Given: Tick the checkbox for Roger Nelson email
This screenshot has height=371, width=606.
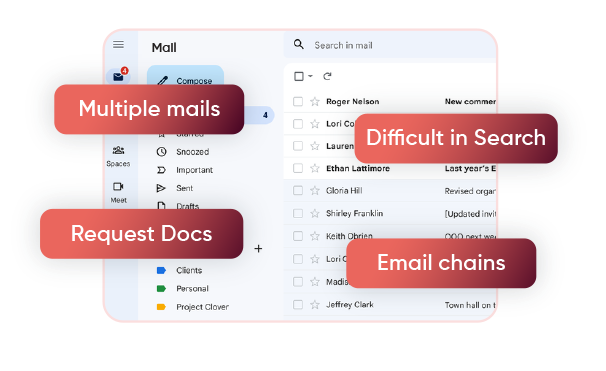Looking at the screenshot, I should coord(298,102).
